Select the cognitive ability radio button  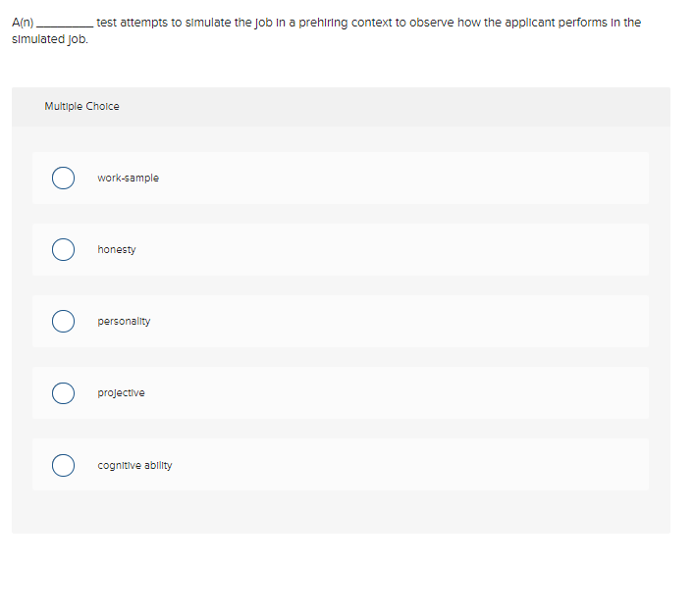64,465
